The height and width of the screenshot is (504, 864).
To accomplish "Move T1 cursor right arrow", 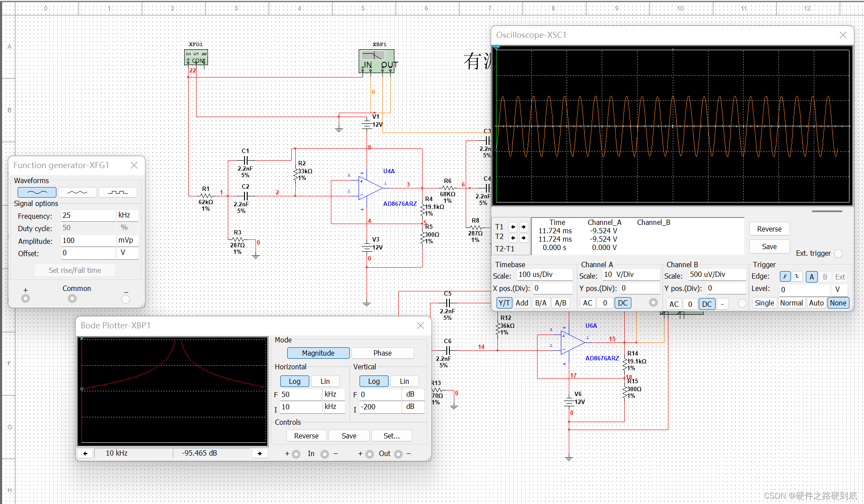I will 523,227.
